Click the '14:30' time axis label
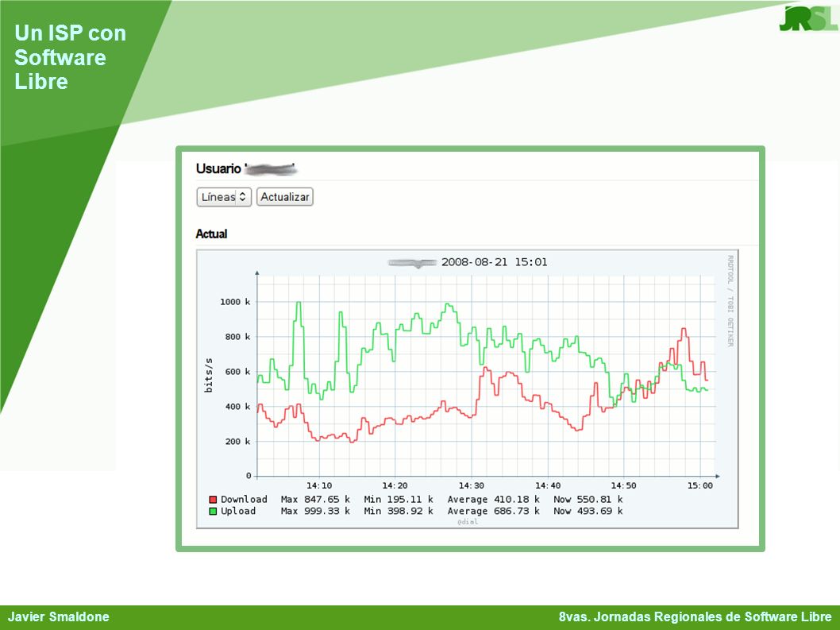 (x=471, y=485)
